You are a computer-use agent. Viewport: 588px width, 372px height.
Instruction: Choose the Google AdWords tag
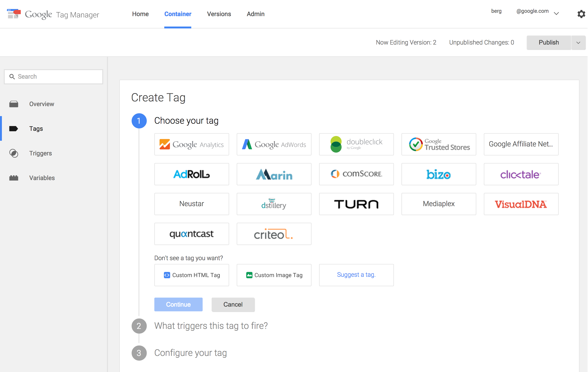(274, 144)
